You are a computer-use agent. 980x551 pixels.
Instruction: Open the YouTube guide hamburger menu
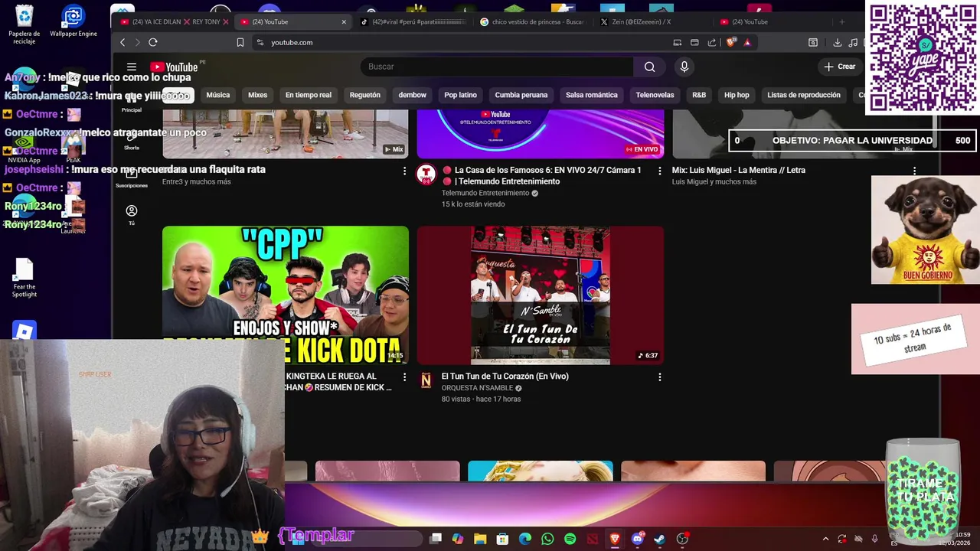click(x=132, y=67)
